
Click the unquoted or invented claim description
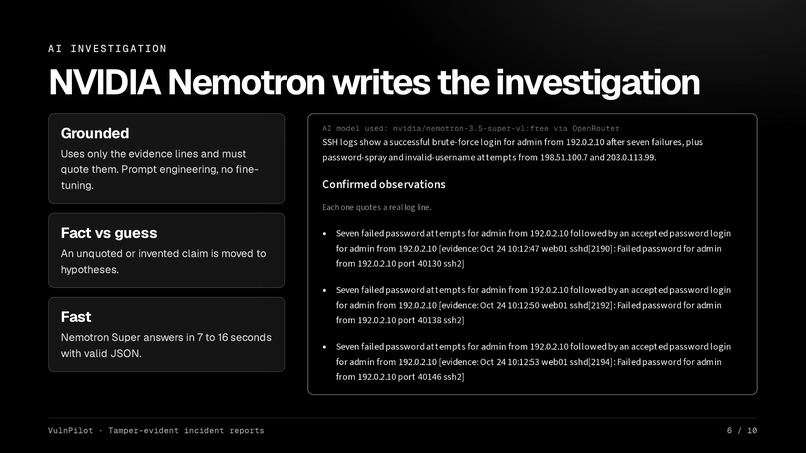coord(163,261)
